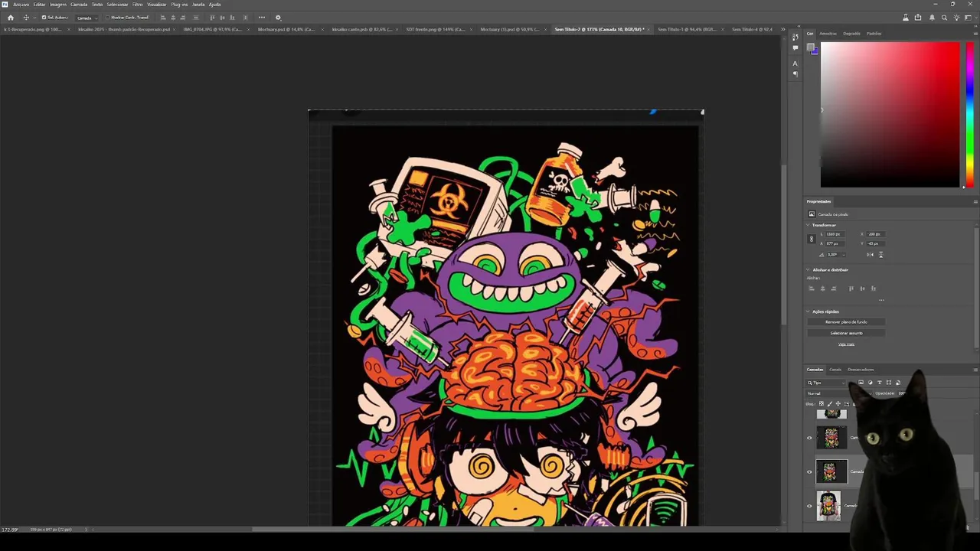
Task: Open the Filtro menu
Action: (137, 5)
